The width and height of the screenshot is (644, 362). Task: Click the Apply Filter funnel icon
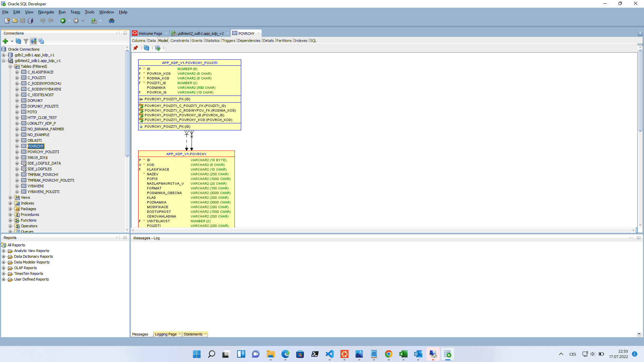click(x=26, y=41)
